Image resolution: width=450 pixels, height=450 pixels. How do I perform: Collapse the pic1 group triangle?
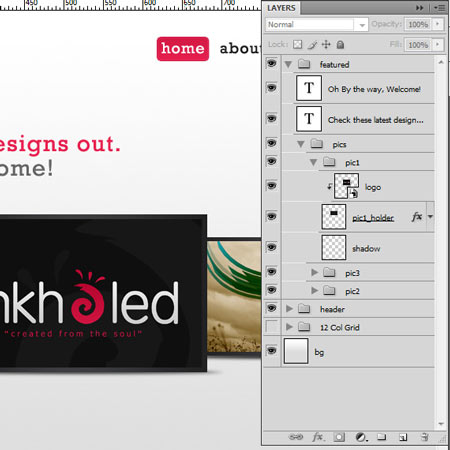(313, 163)
